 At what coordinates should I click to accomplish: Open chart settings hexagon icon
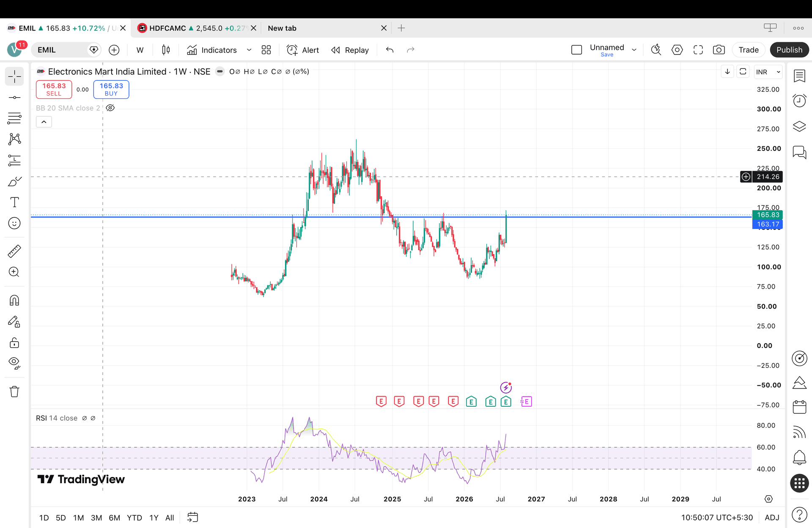677,50
